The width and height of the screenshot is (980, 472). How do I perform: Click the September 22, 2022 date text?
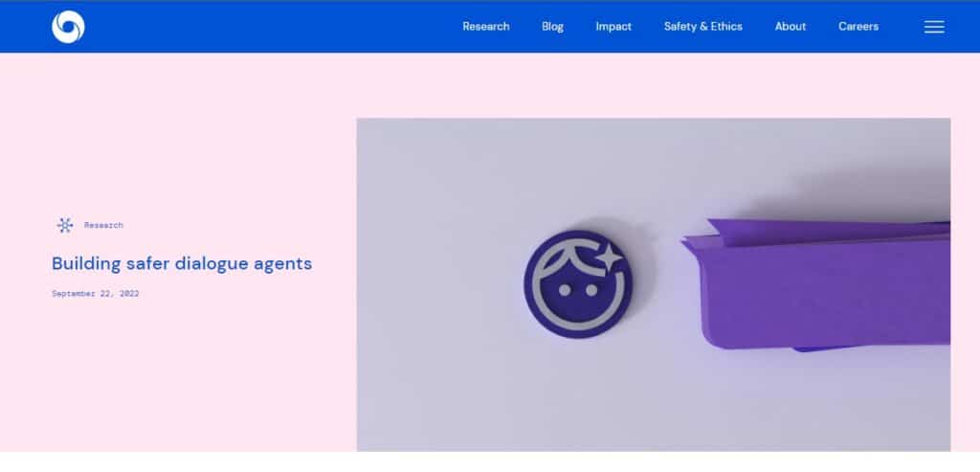click(96, 293)
